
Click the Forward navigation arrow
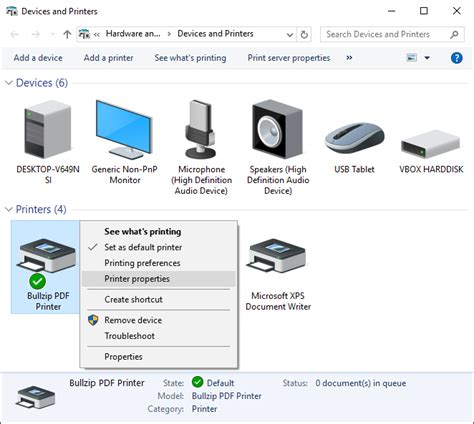point(36,34)
